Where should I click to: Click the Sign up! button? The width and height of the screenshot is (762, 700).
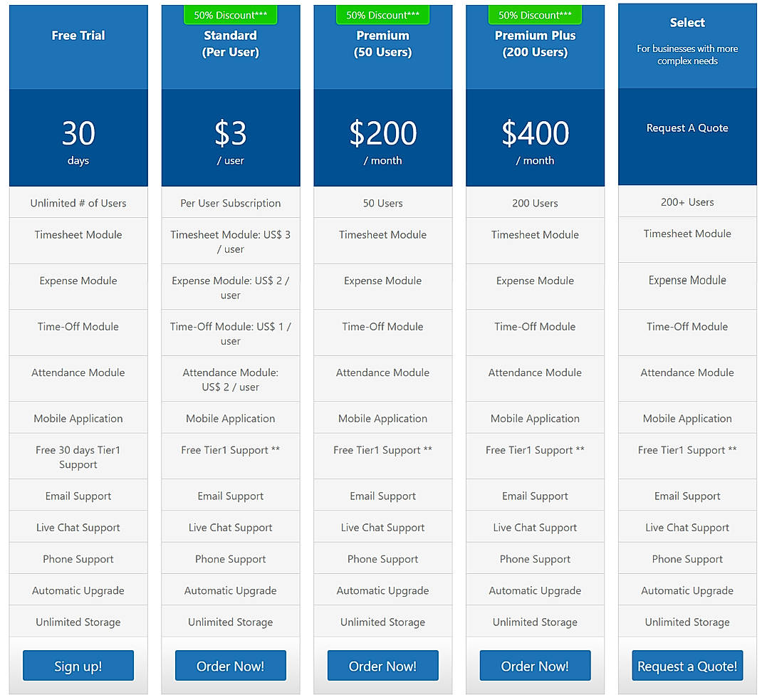click(78, 666)
